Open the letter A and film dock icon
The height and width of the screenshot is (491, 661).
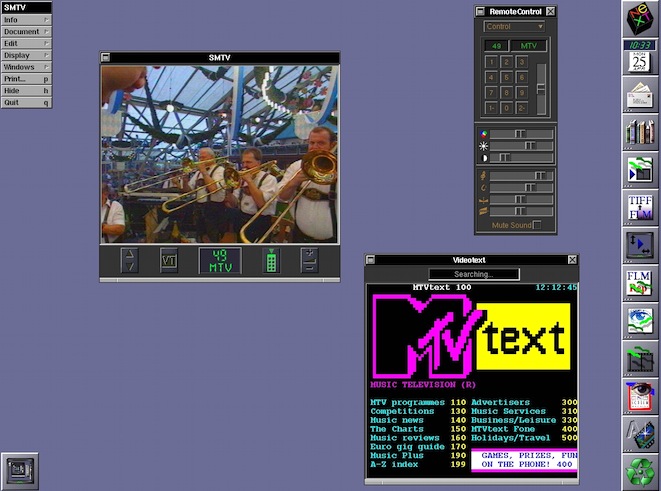(640, 433)
